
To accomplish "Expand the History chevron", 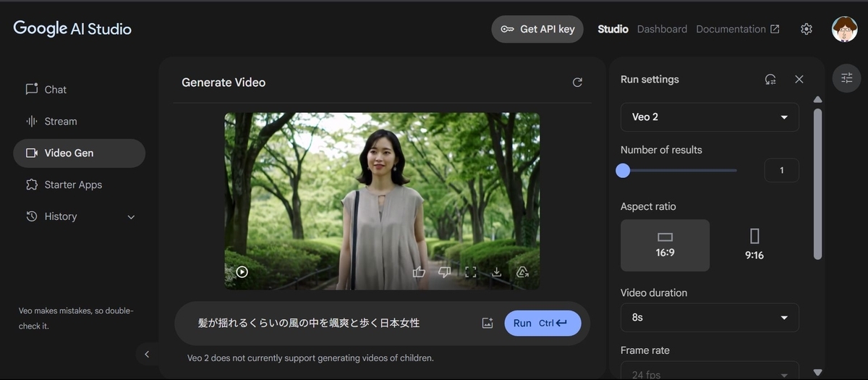I will [131, 217].
